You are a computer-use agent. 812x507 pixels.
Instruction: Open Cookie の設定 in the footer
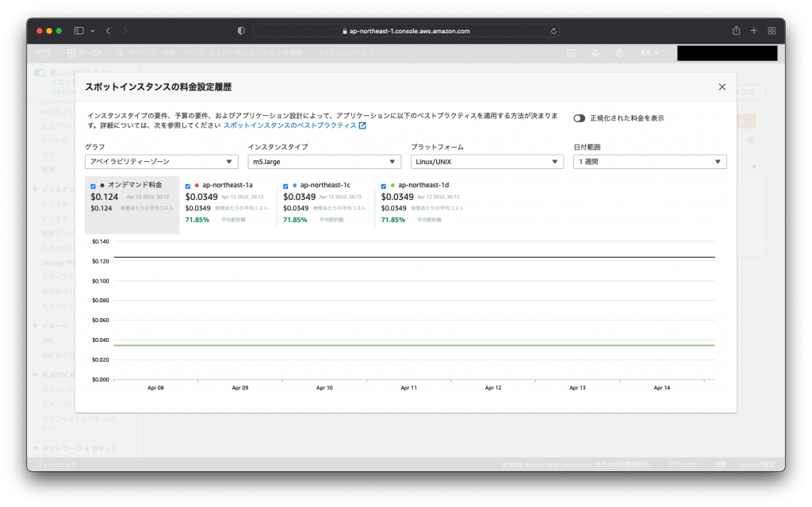click(x=756, y=464)
